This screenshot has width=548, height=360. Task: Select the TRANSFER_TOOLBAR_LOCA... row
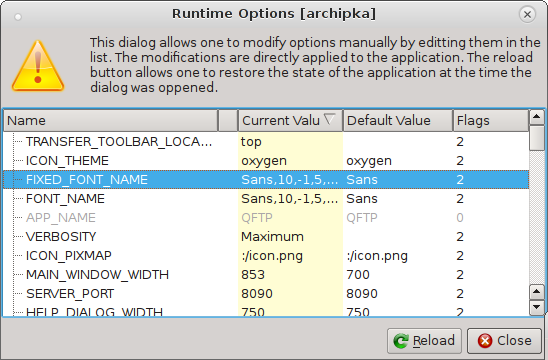tap(266, 142)
